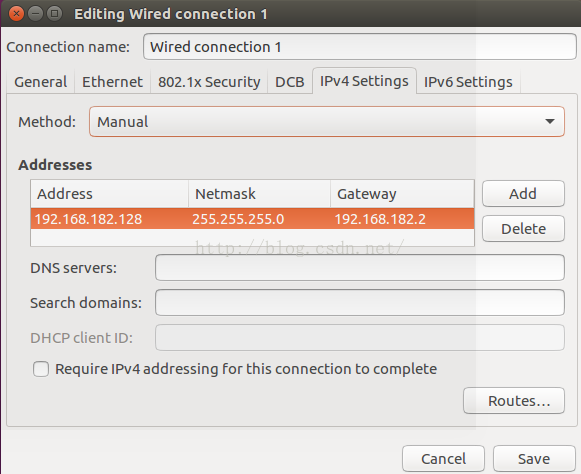The height and width of the screenshot is (474, 581).
Task: Go to 802.1x Security tab
Action: click(209, 82)
